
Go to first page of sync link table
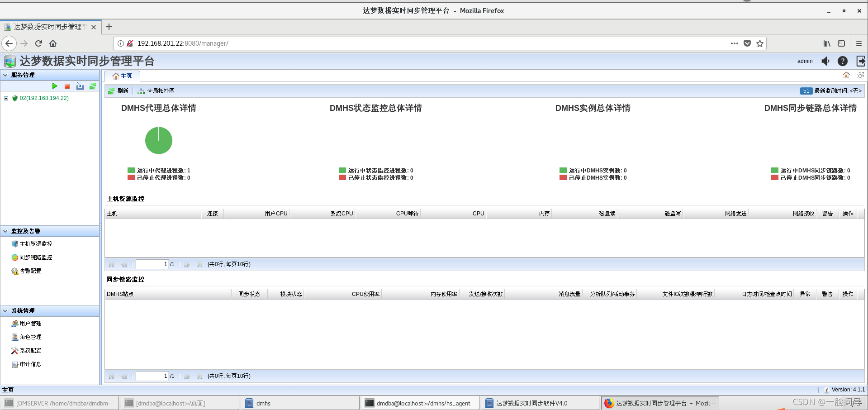coord(111,376)
